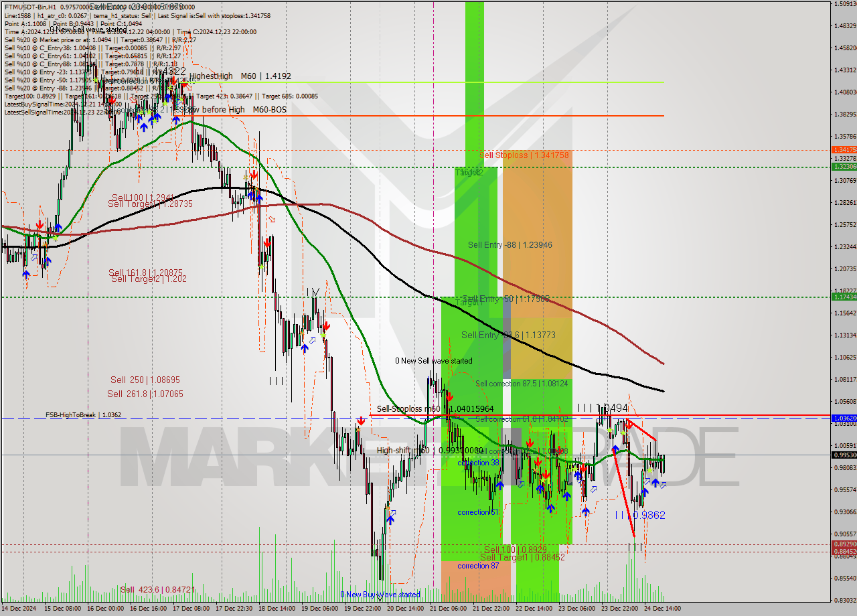Click the '24 Dec 14:00' time axis label

click(x=662, y=609)
